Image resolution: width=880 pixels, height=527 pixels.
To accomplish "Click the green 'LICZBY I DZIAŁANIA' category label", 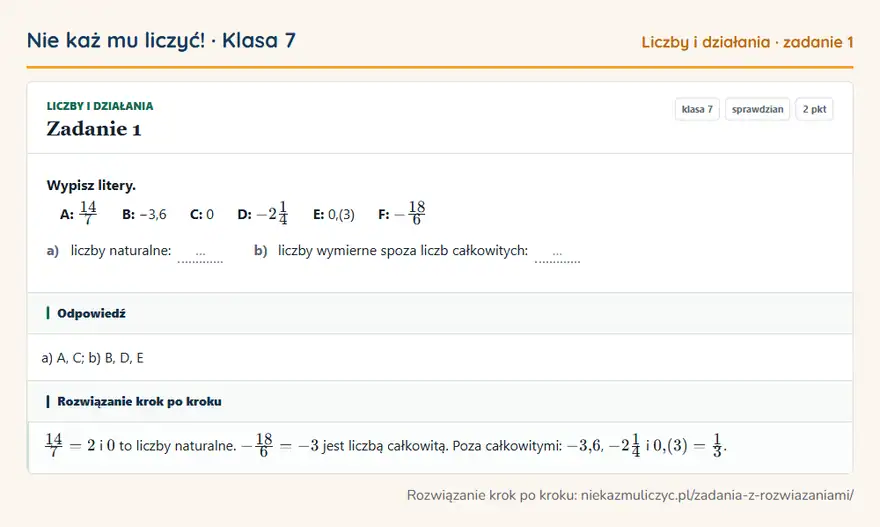I will (100, 106).
